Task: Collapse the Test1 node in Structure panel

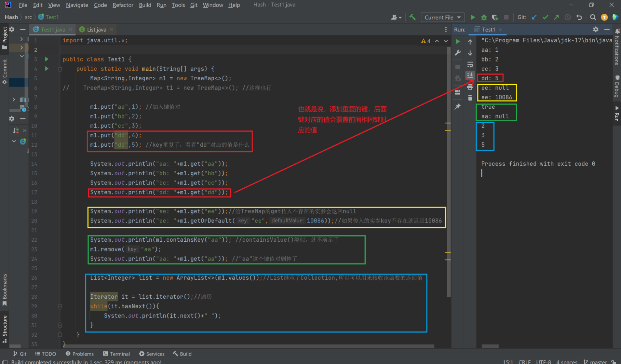Action: coord(14,141)
